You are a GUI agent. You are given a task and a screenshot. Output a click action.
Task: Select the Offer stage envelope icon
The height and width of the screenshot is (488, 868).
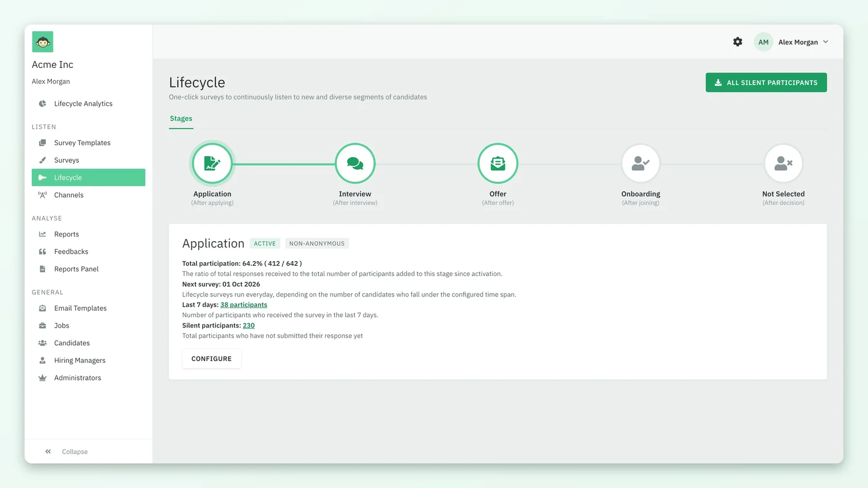pyautogui.click(x=498, y=163)
